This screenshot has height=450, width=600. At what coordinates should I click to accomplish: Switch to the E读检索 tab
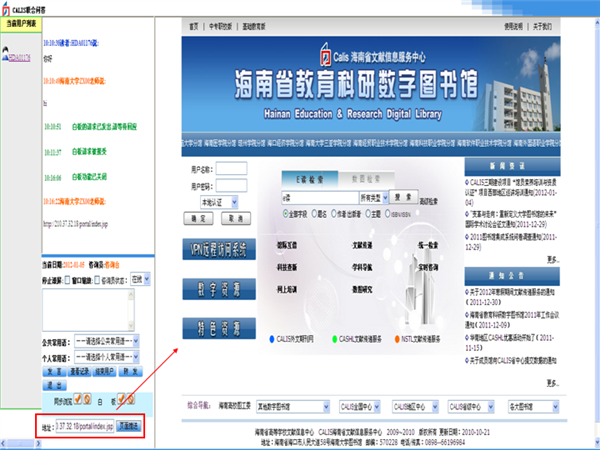click(310, 179)
